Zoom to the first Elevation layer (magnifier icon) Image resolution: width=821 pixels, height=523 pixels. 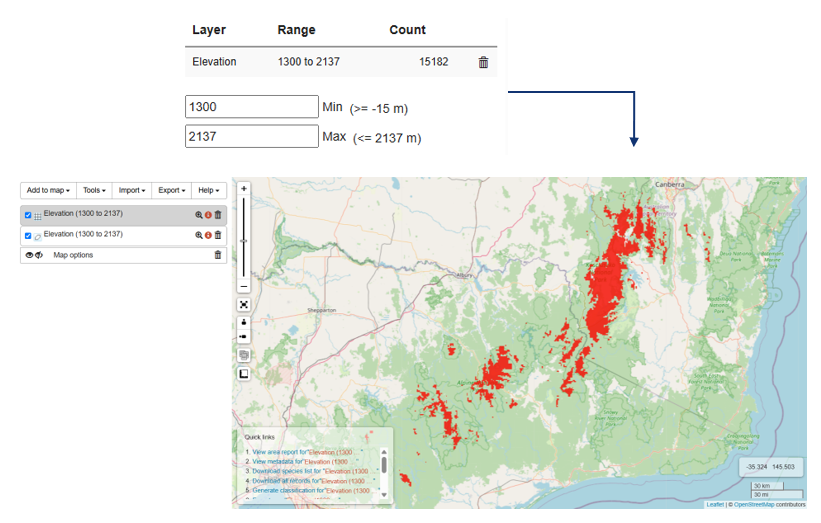coord(199,215)
